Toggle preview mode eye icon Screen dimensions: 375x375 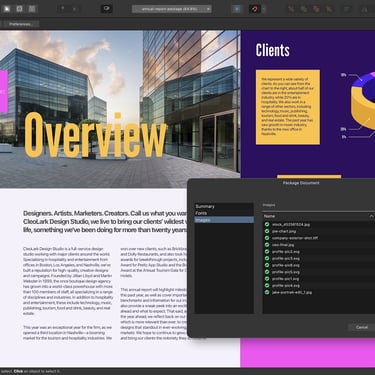[107, 9]
